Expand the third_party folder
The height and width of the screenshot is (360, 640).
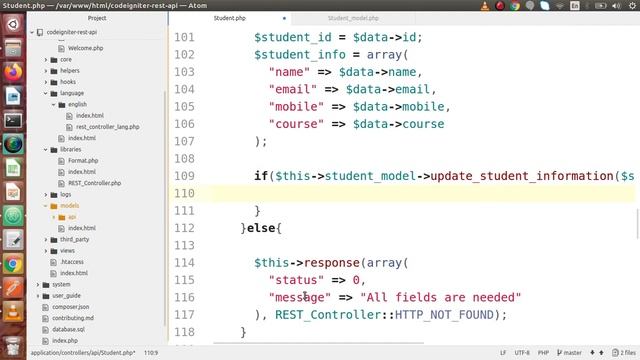[x=46, y=240]
